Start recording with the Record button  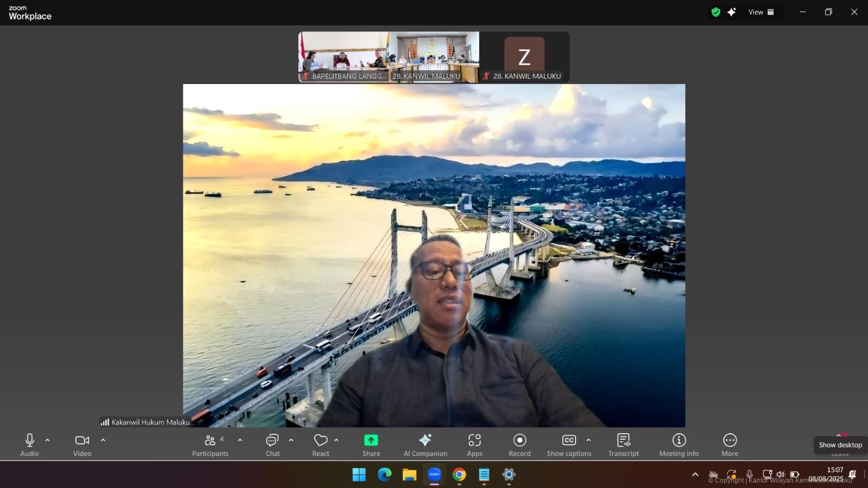pos(520,445)
